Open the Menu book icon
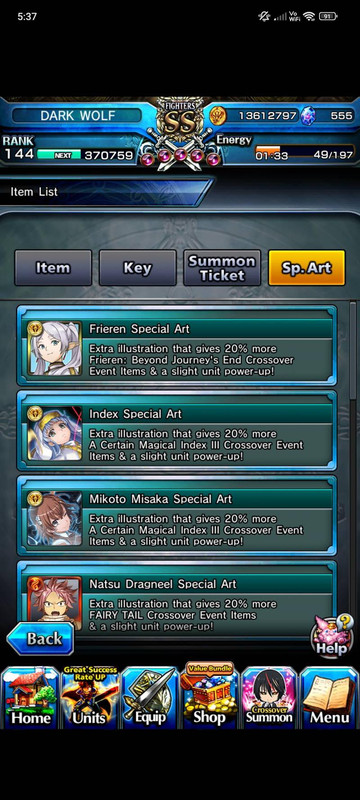Screen dimensions: 360x800 (329, 697)
